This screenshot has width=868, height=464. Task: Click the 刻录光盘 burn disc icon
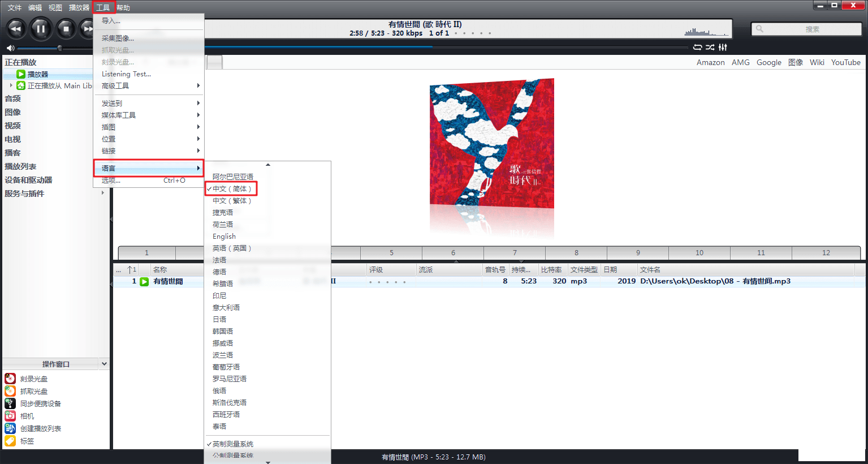point(10,379)
